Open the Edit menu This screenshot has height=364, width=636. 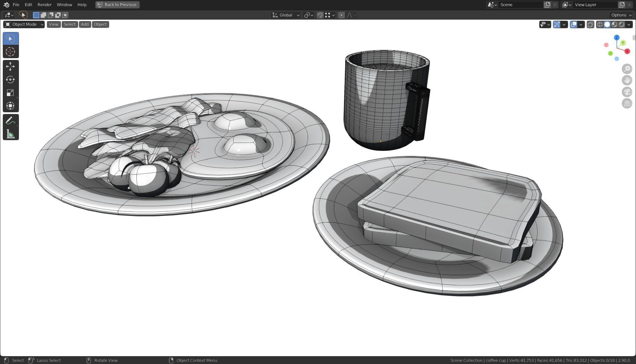click(x=28, y=5)
